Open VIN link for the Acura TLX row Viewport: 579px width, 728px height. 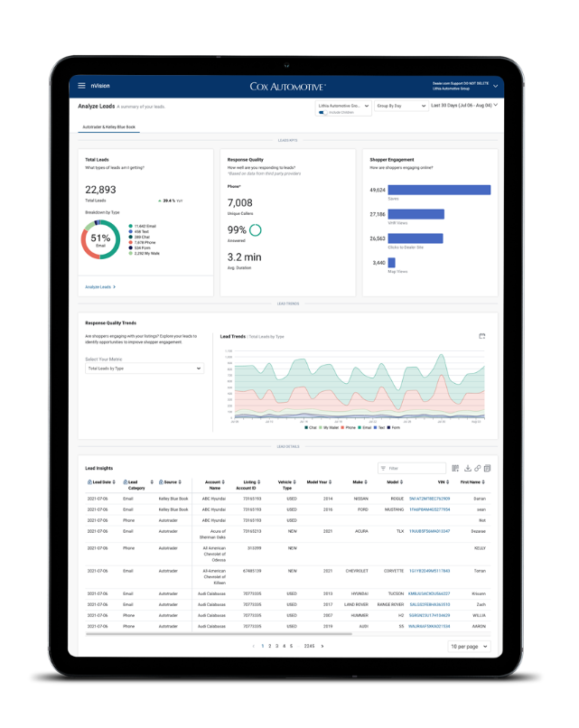click(x=429, y=531)
